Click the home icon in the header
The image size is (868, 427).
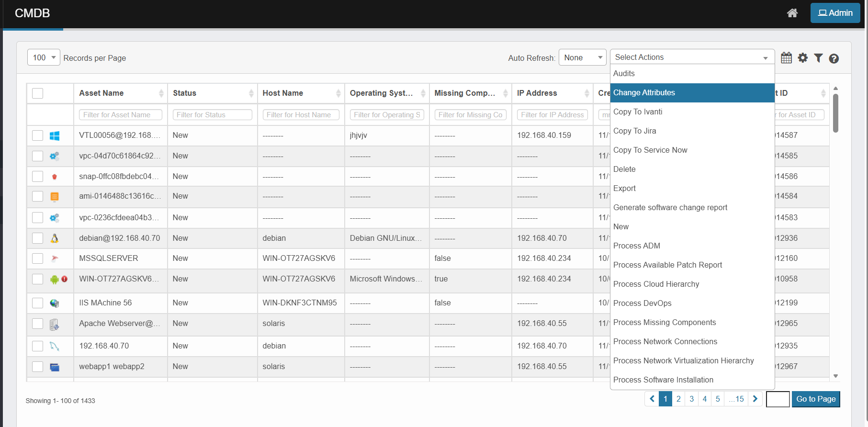[x=792, y=13]
